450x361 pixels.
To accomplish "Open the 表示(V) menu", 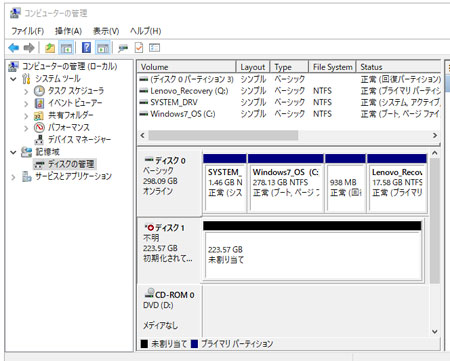I will click(106, 31).
